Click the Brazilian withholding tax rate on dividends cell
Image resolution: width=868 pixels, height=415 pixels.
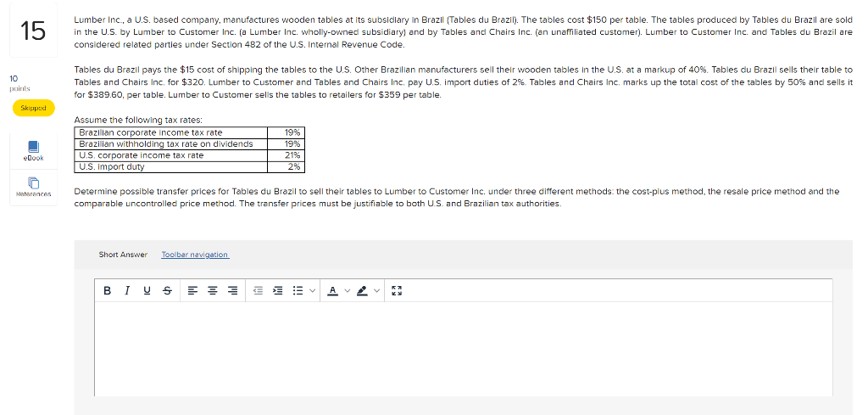(x=171, y=143)
